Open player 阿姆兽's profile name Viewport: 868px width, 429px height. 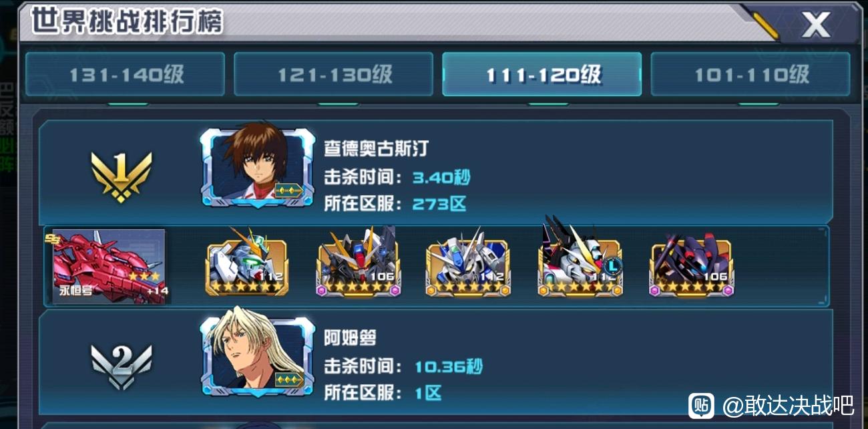(351, 337)
